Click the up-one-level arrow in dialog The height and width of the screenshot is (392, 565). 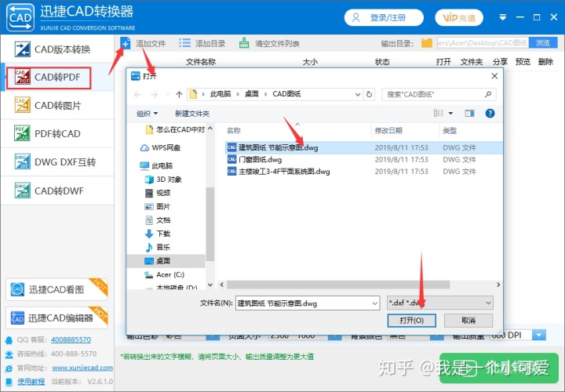click(x=179, y=95)
